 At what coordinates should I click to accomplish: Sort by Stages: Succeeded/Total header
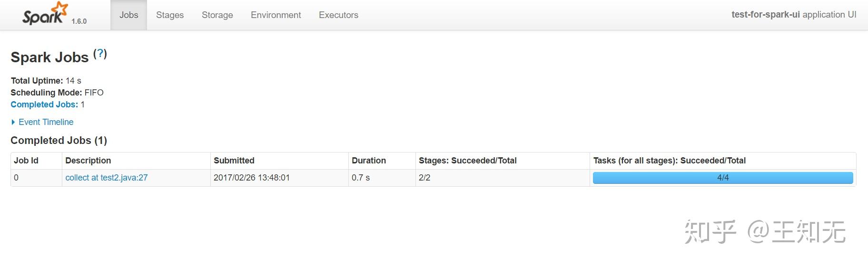467,161
